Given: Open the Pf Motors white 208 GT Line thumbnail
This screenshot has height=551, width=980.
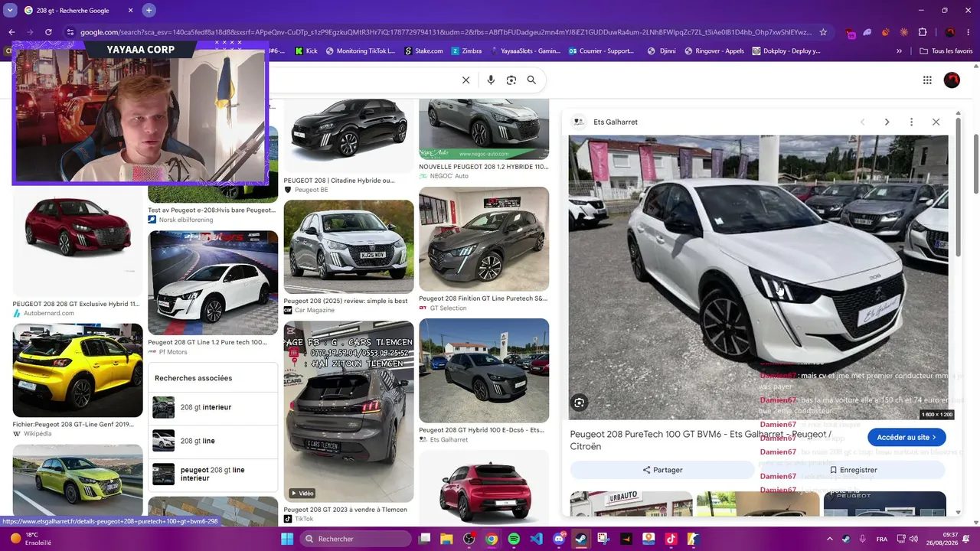Looking at the screenshot, I should pos(213,283).
